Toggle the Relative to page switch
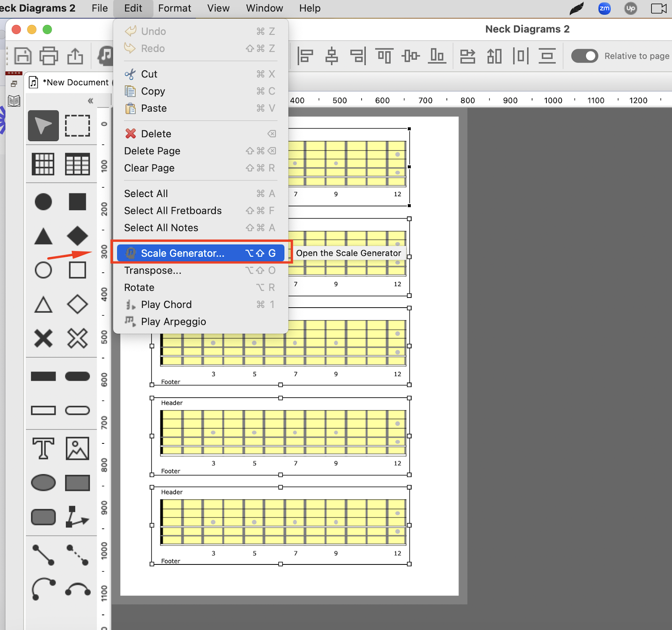 click(x=585, y=56)
